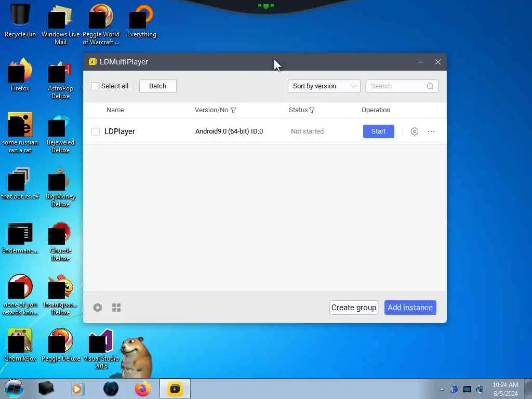This screenshot has height=399, width=532.
Task: Click Firefox in the taskbar
Action: coord(143,389)
